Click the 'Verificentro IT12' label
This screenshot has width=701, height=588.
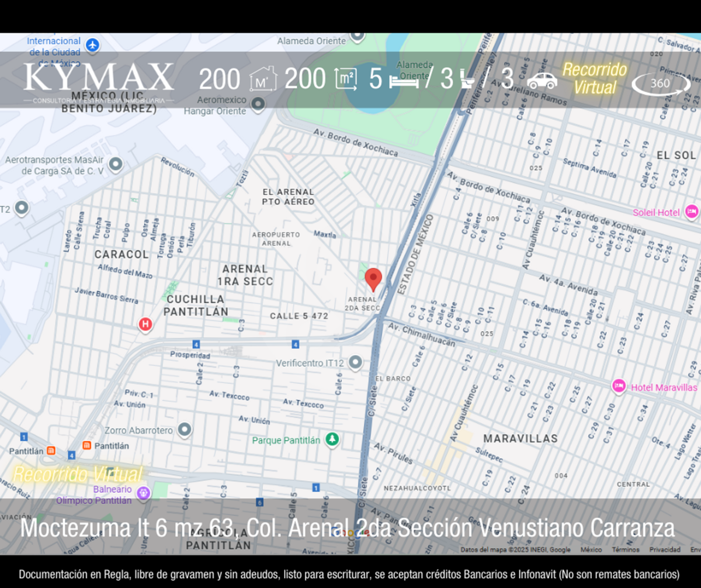click(310, 363)
